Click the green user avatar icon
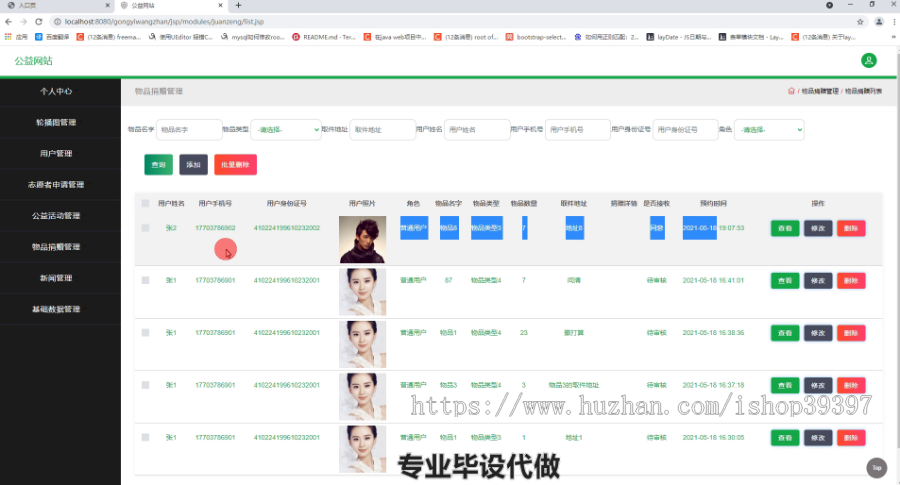Screen dimensions: 900x485 pos(868,60)
